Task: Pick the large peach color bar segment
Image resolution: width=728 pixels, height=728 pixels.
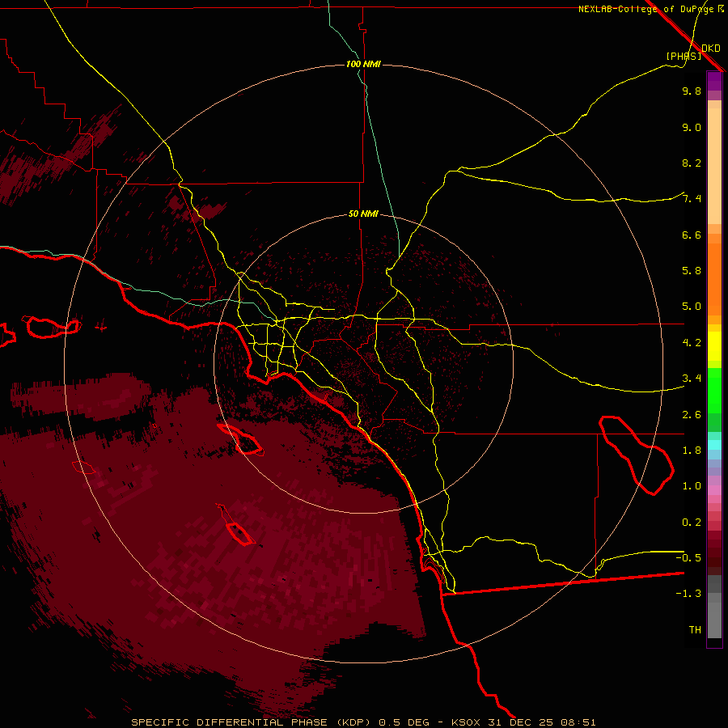Action: 714,166
